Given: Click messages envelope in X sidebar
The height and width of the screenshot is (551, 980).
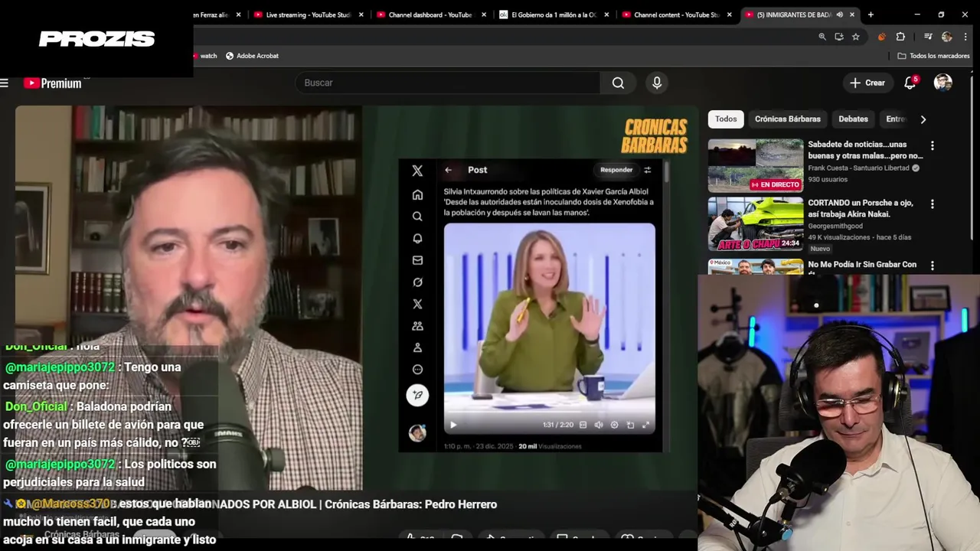Looking at the screenshot, I should [417, 260].
